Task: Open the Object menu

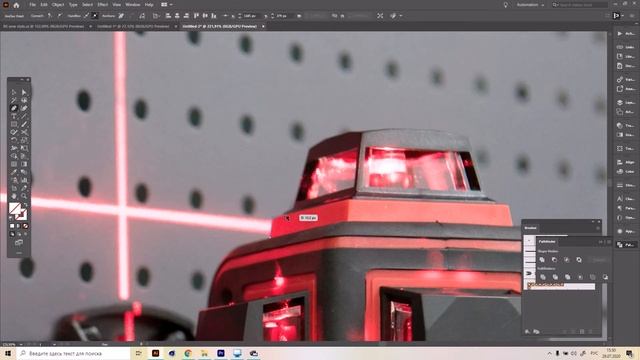Action: tap(58, 5)
